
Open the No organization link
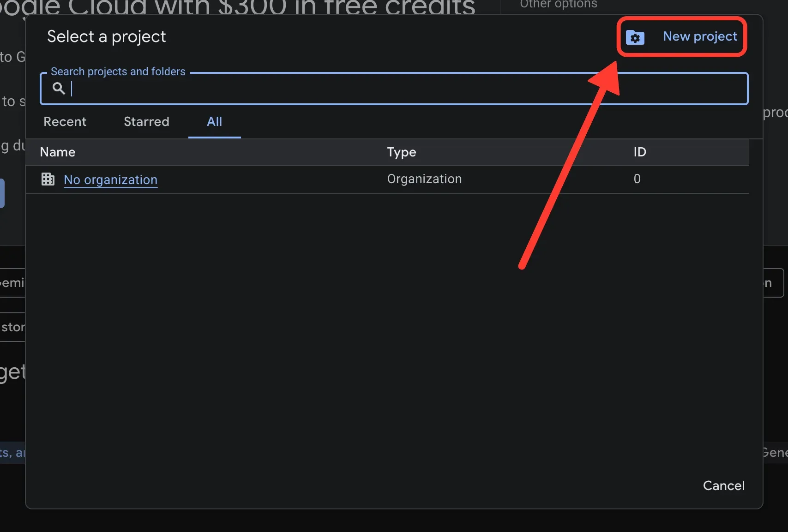(x=111, y=179)
